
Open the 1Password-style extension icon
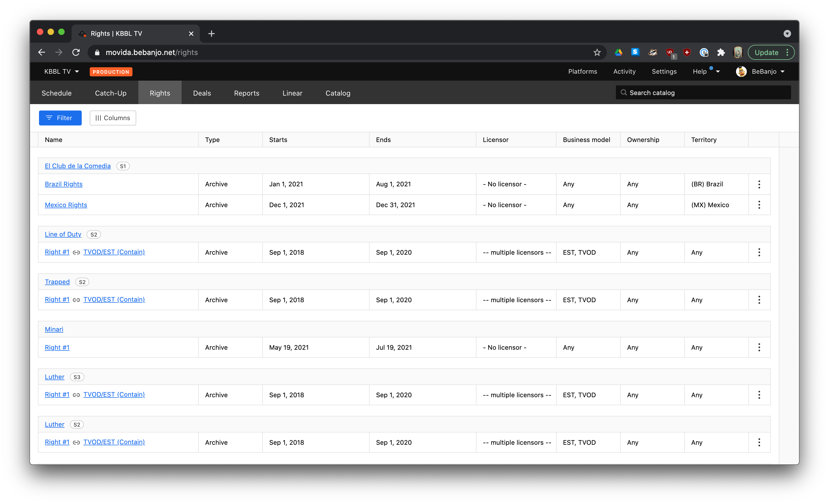tap(704, 52)
